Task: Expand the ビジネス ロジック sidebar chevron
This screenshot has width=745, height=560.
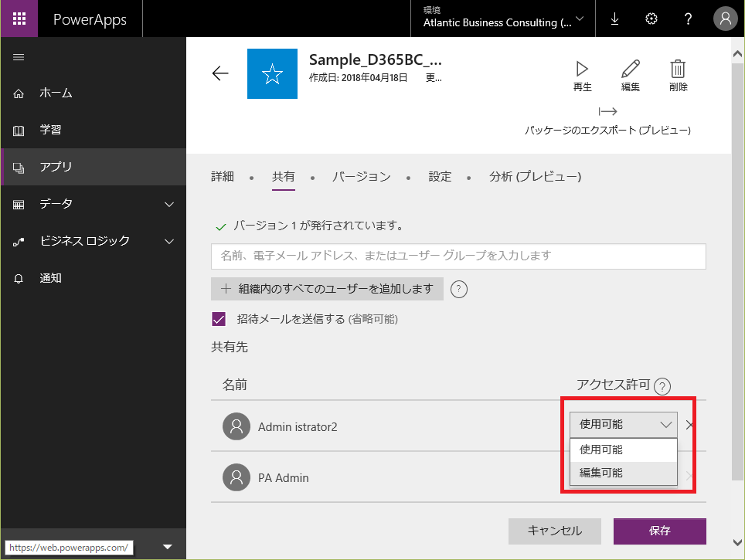Action: coord(169,241)
